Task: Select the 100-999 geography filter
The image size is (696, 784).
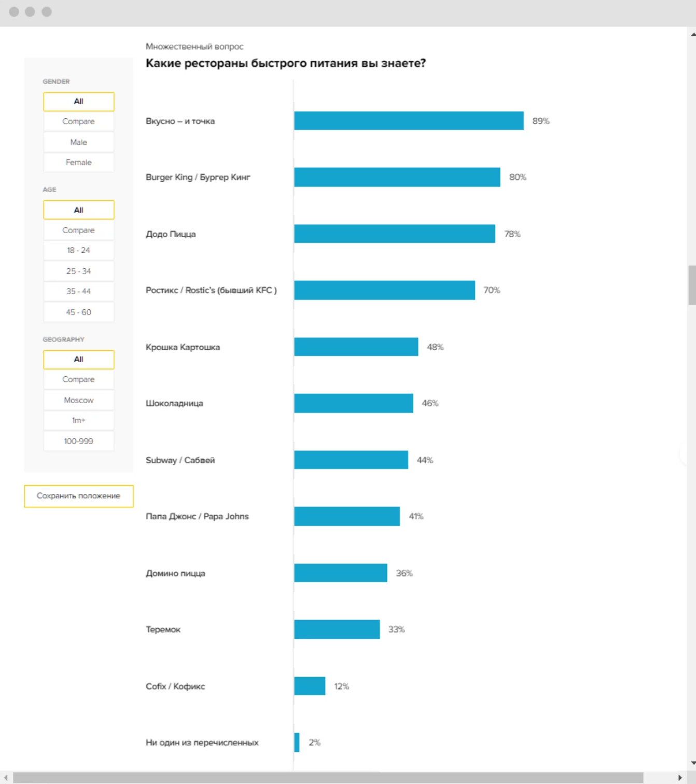Action: [x=78, y=441]
